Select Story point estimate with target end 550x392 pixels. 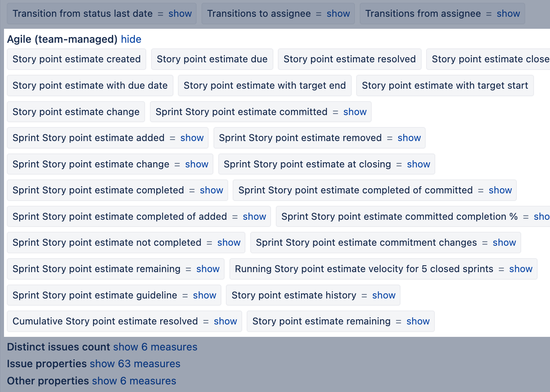coord(265,86)
